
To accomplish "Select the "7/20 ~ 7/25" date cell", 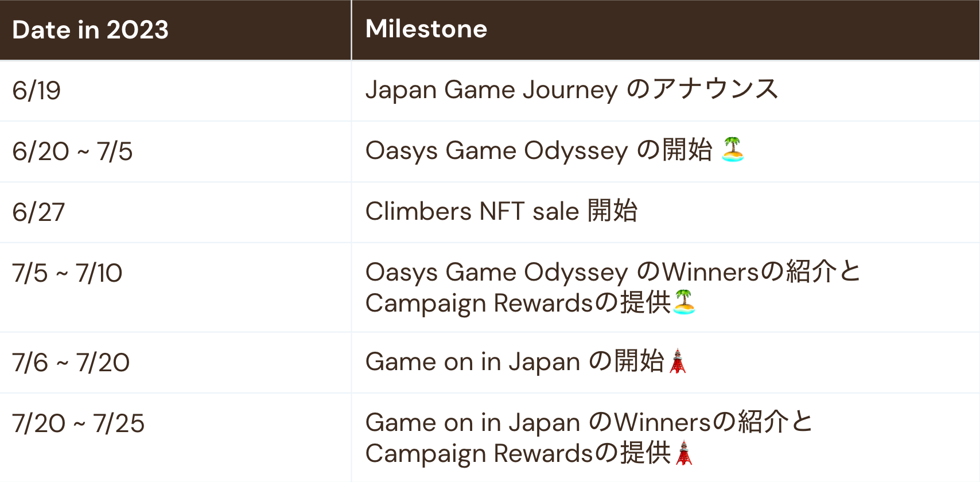I will [x=78, y=423].
